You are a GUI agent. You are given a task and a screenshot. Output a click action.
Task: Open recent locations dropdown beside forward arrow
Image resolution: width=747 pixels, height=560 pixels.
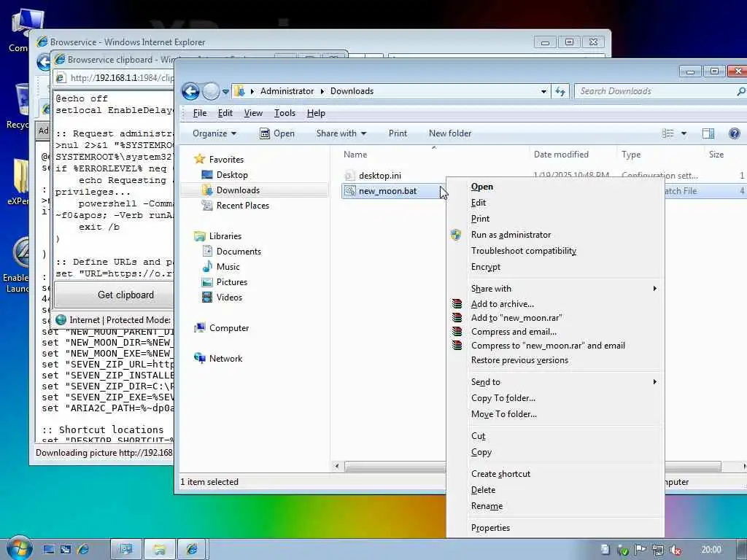(225, 91)
